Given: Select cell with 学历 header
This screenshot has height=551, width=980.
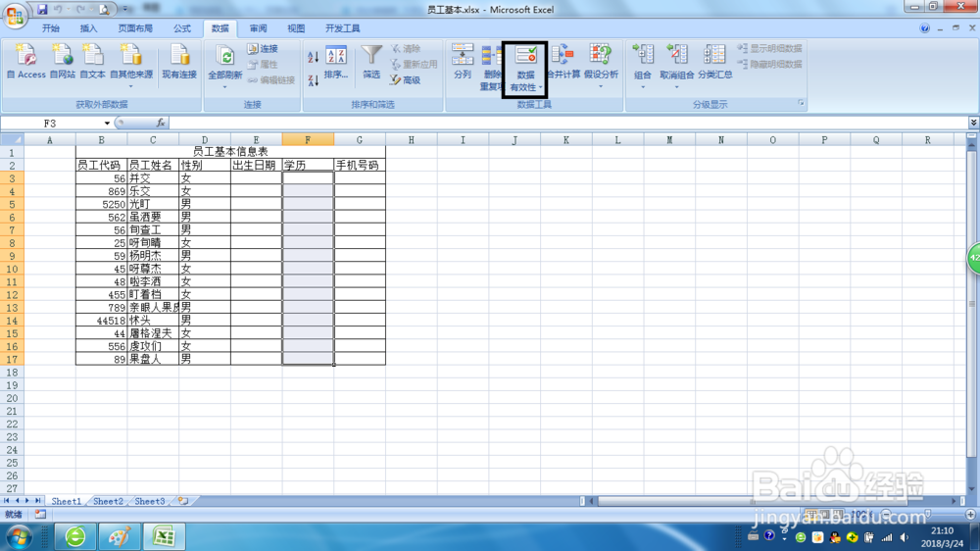Looking at the screenshot, I should pyautogui.click(x=308, y=165).
